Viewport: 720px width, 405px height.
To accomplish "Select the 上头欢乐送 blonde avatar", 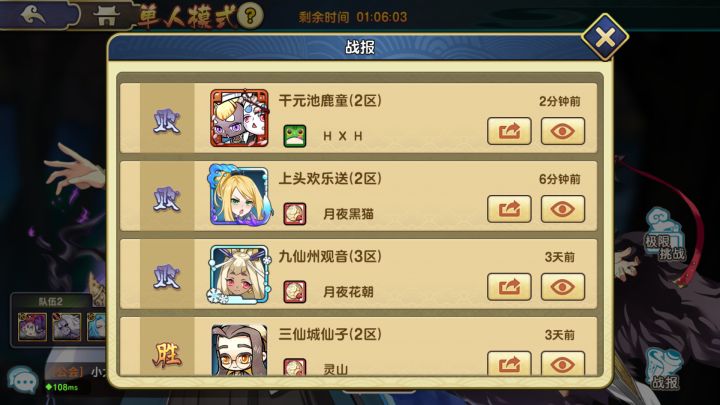I will 239,196.
